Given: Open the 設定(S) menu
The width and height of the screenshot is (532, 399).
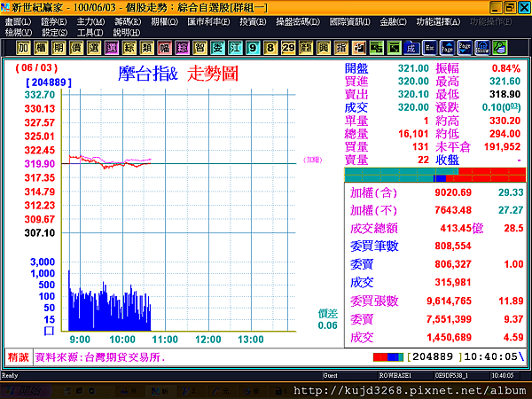Looking at the screenshot, I should click(x=55, y=33).
